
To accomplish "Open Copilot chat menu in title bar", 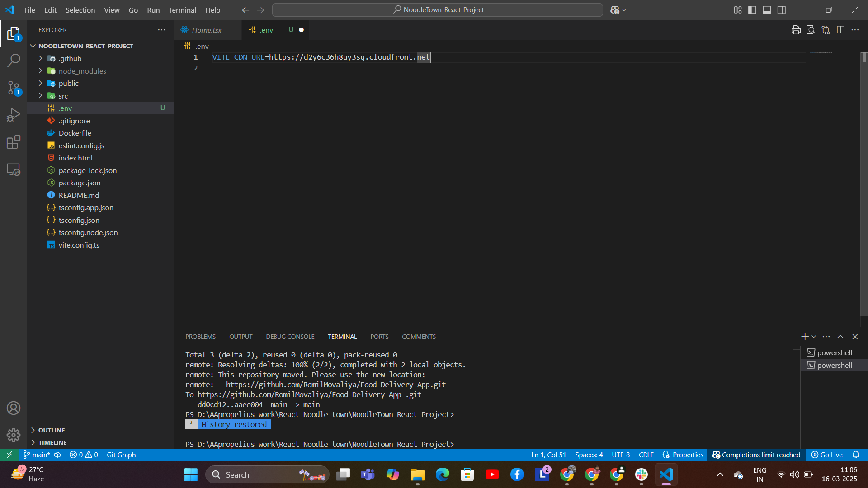I will (618, 10).
